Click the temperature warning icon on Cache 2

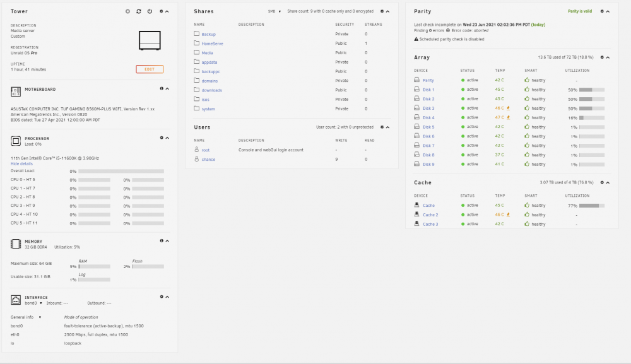[508, 214]
